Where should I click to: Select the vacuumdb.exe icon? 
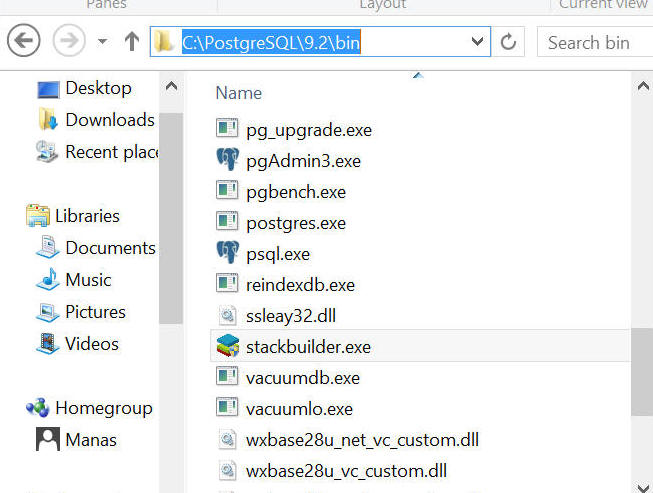pos(227,376)
